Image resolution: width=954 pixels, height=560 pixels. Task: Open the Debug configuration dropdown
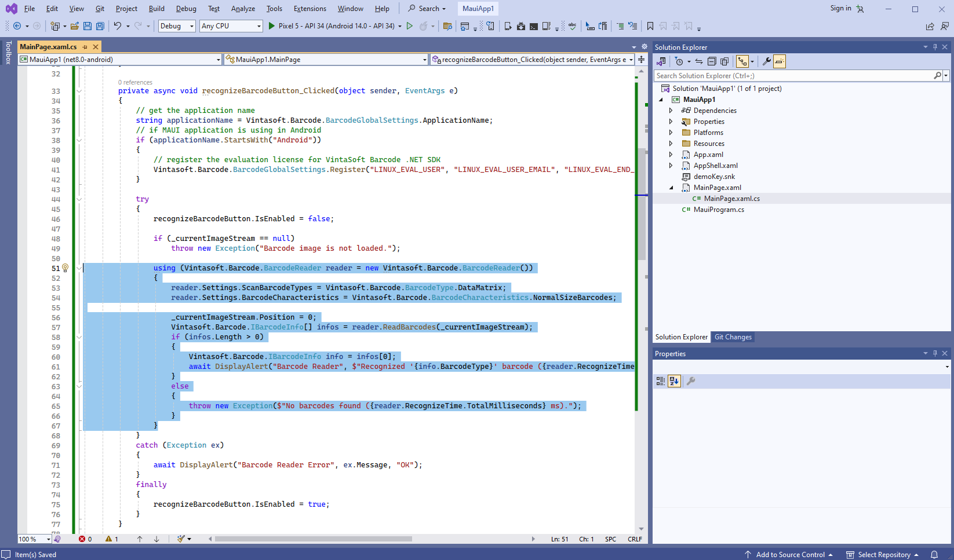pyautogui.click(x=177, y=26)
